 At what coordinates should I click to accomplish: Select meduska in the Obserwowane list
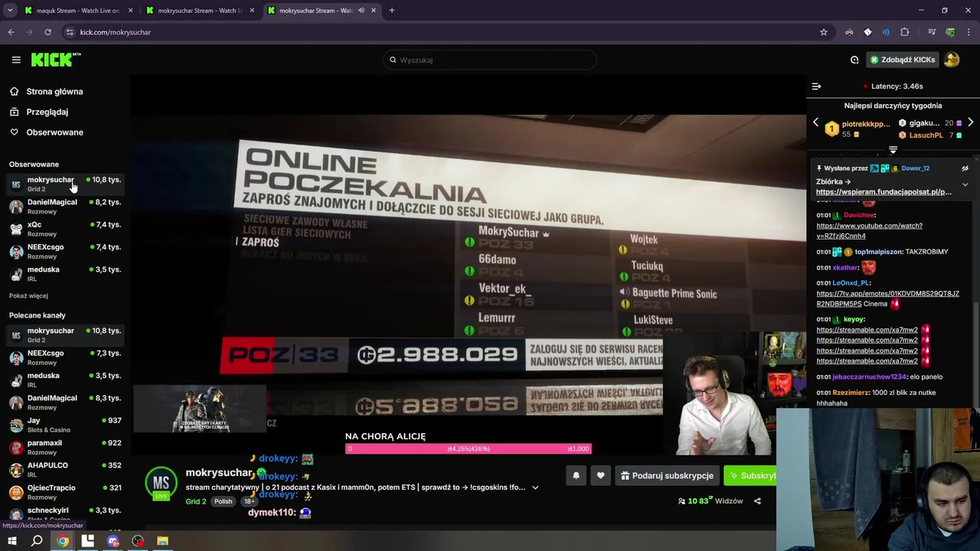pos(65,274)
